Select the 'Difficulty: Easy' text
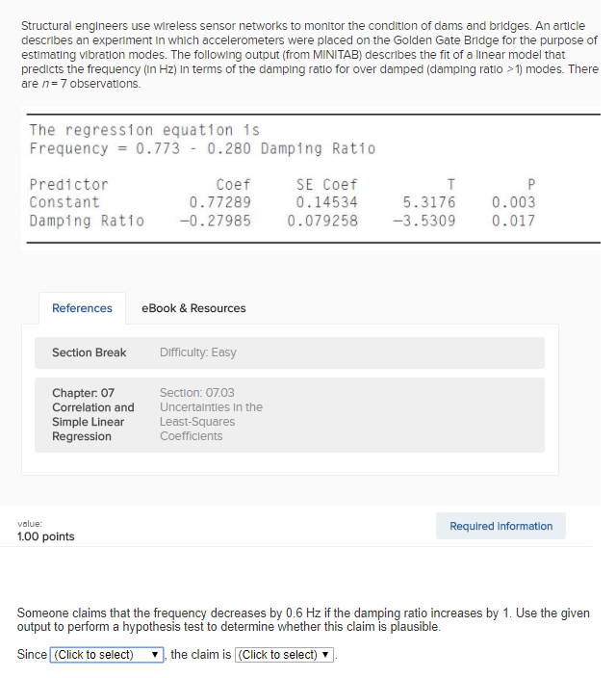 click(197, 352)
